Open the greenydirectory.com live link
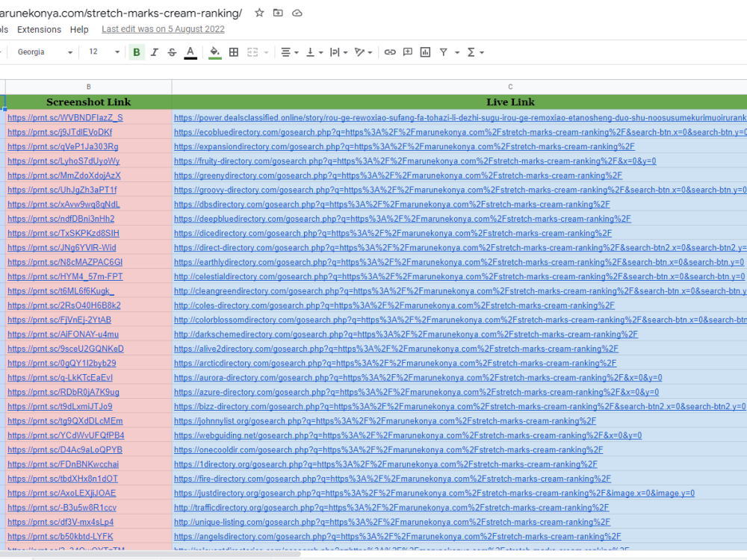The image size is (747, 560). point(398,175)
